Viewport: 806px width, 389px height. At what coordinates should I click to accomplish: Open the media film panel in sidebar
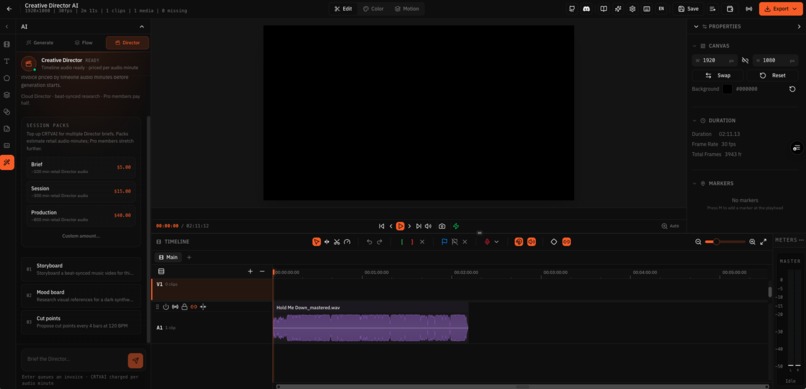pyautogui.click(x=7, y=44)
